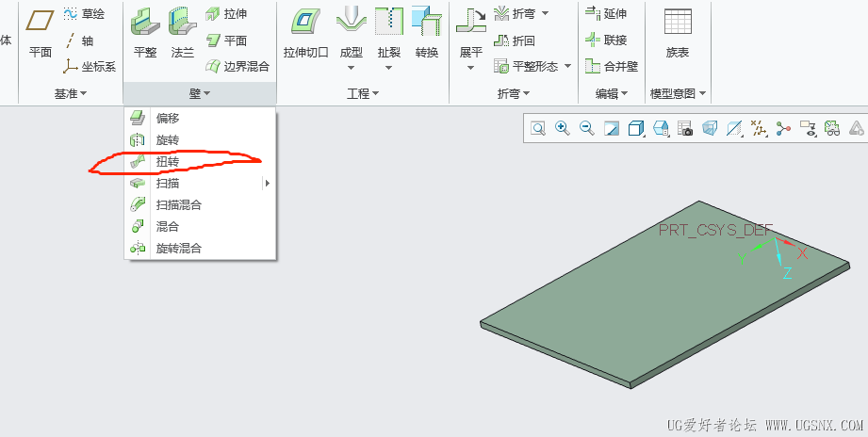The image size is (868, 437).
Task: Toggle the spin center display
Action: (783, 129)
